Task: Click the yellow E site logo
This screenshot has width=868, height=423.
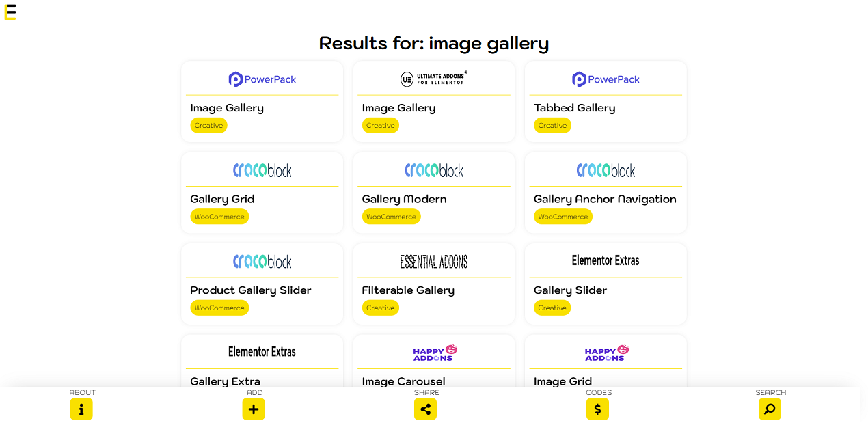Action: [x=10, y=12]
